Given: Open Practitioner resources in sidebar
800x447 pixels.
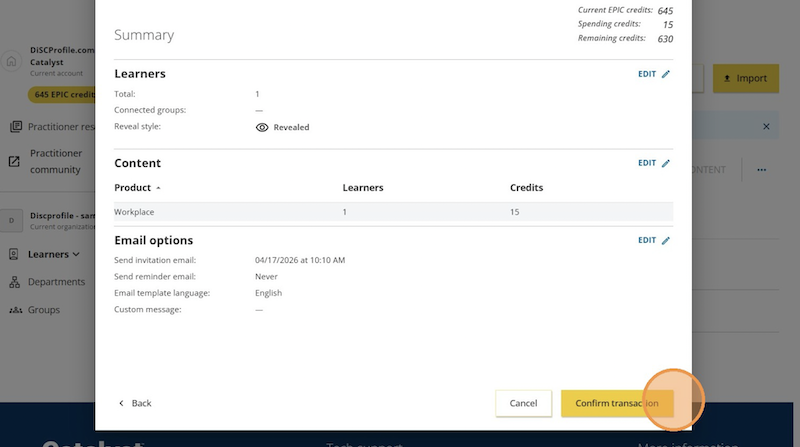Looking at the screenshot, I should [53, 127].
